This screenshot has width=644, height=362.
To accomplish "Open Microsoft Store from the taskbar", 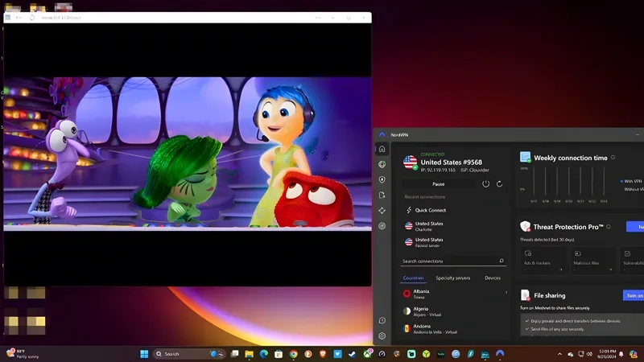I will (279, 354).
